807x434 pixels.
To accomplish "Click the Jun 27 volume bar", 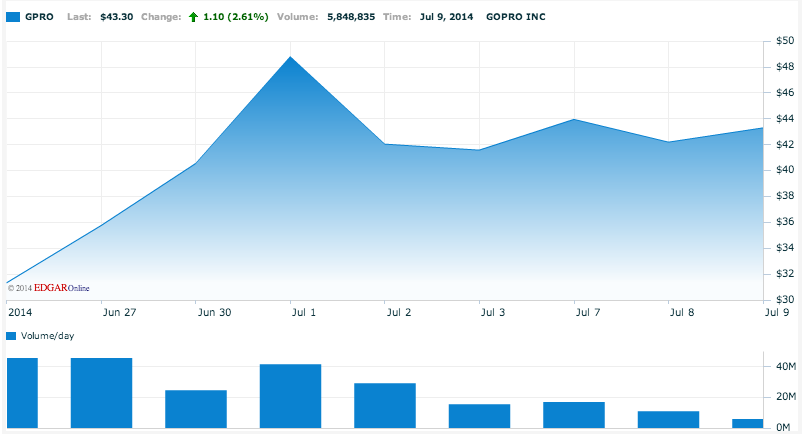I will (x=101, y=393).
